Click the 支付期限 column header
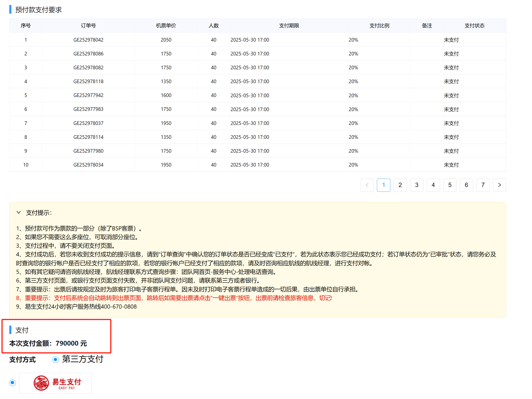532x399 pixels. point(289,25)
